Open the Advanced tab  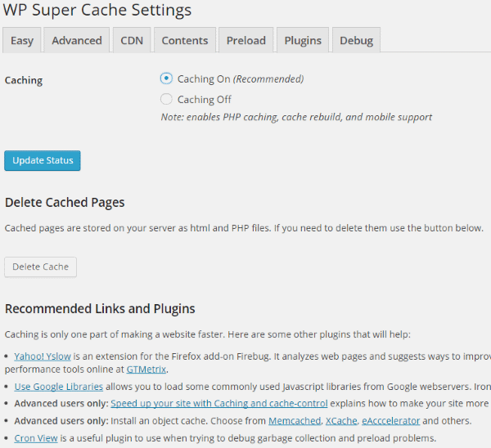(x=77, y=40)
